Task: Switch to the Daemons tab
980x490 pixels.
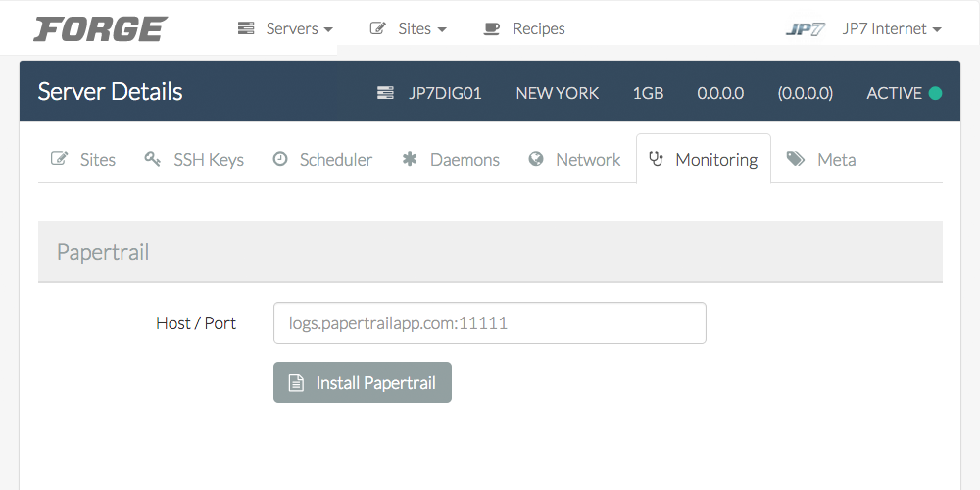Action: click(x=451, y=160)
